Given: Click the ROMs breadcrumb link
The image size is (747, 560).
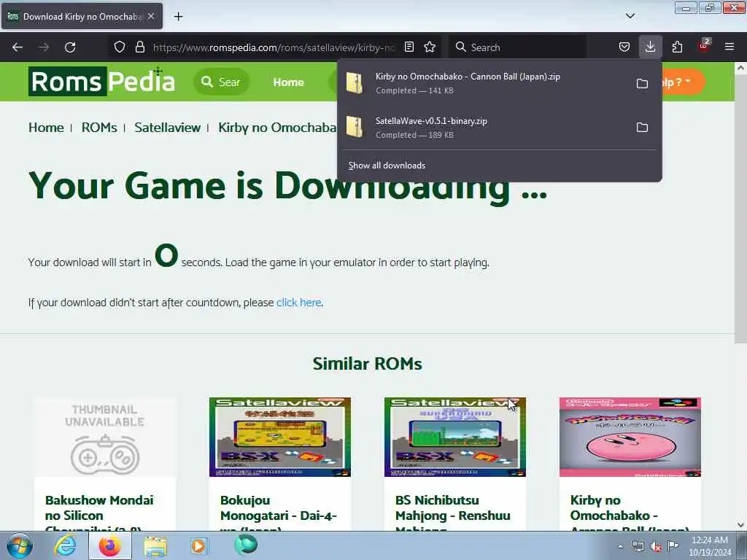Looking at the screenshot, I should (99, 128).
